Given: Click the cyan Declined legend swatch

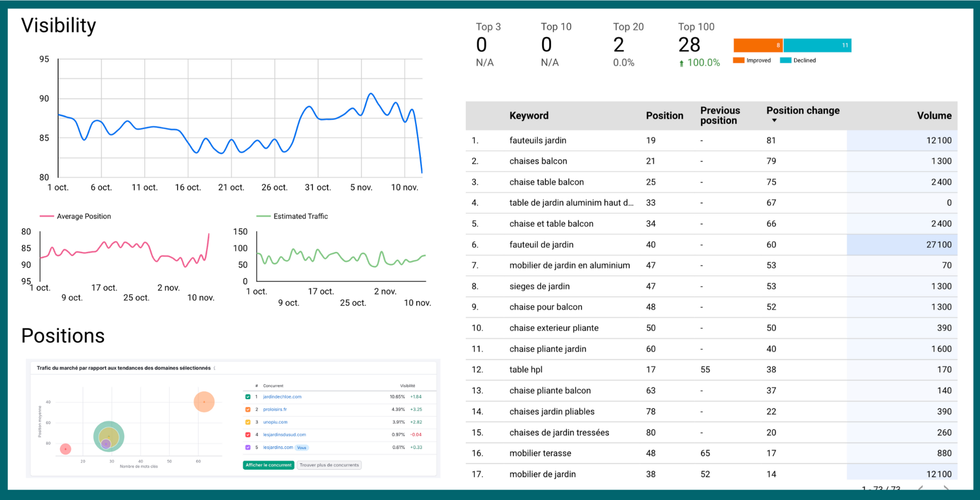Looking at the screenshot, I should click(785, 61).
